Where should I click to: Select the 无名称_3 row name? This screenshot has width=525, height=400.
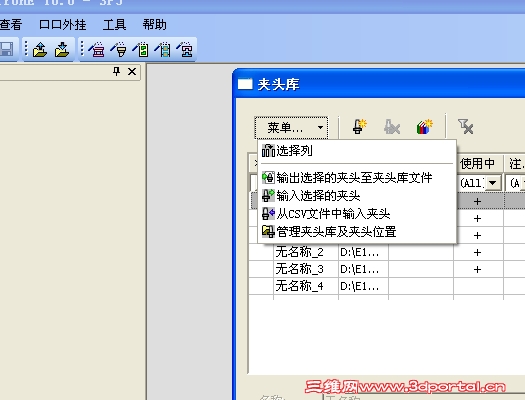point(299,269)
